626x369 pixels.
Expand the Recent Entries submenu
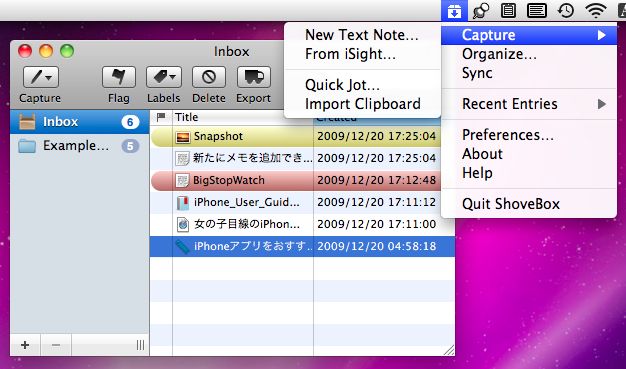point(529,104)
